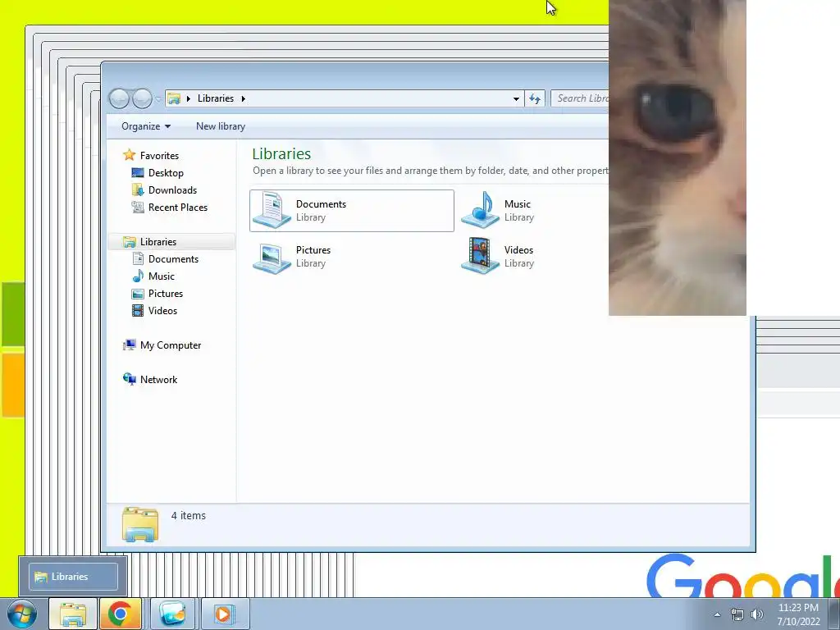This screenshot has width=840, height=630.
Task: Open the recent pages dropdown beside Forward
Action: click(158, 98)
